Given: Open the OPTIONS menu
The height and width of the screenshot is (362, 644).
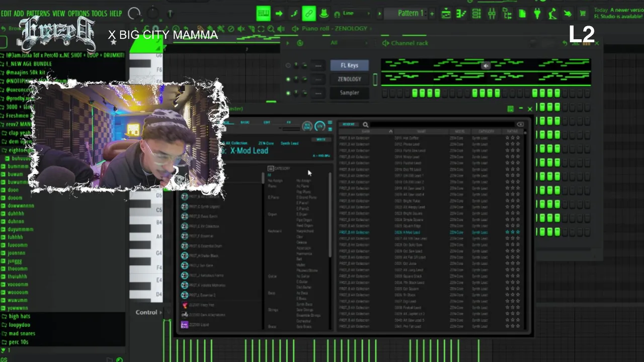Looking at the screenshot, I should tap(78, 14).
